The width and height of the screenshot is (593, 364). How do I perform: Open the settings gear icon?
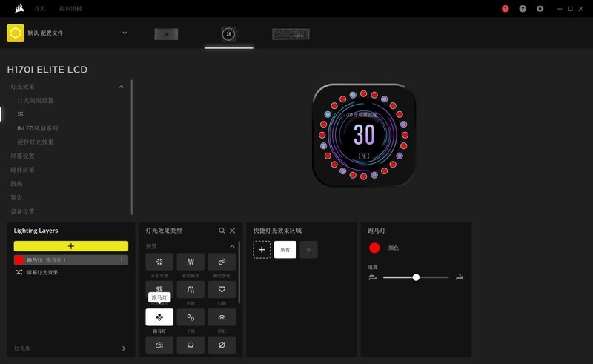[540, 9]
